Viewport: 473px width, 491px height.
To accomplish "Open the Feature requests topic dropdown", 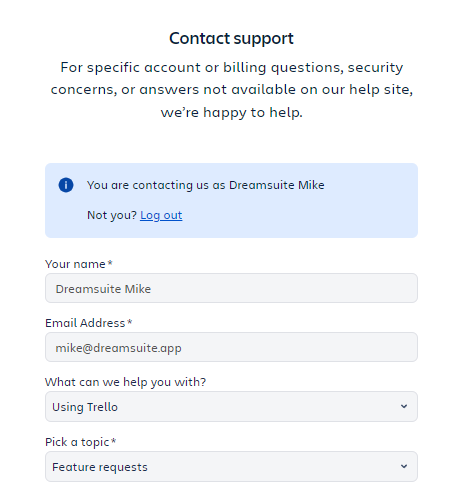I will coord(231,467).
